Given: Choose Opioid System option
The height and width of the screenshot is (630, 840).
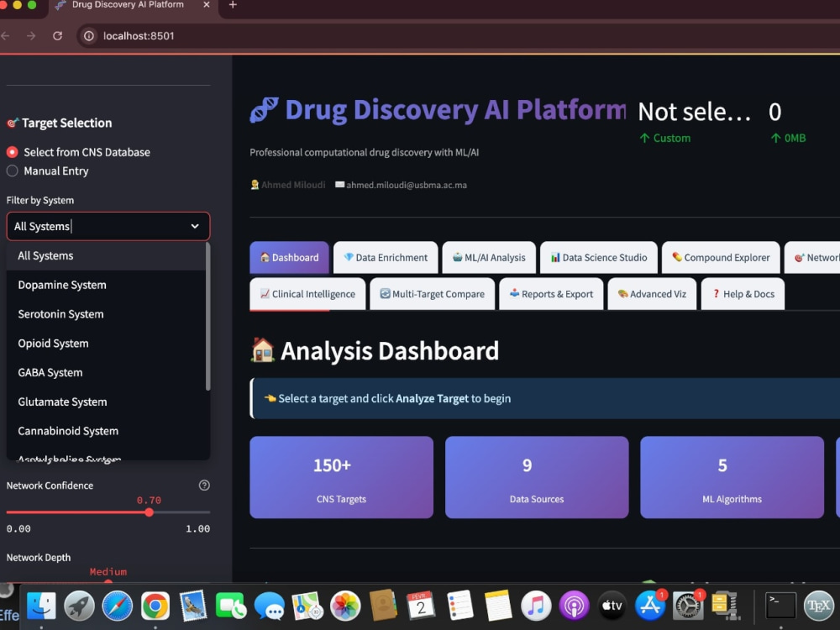Looking at the screenshot, I should pos(106,344).
